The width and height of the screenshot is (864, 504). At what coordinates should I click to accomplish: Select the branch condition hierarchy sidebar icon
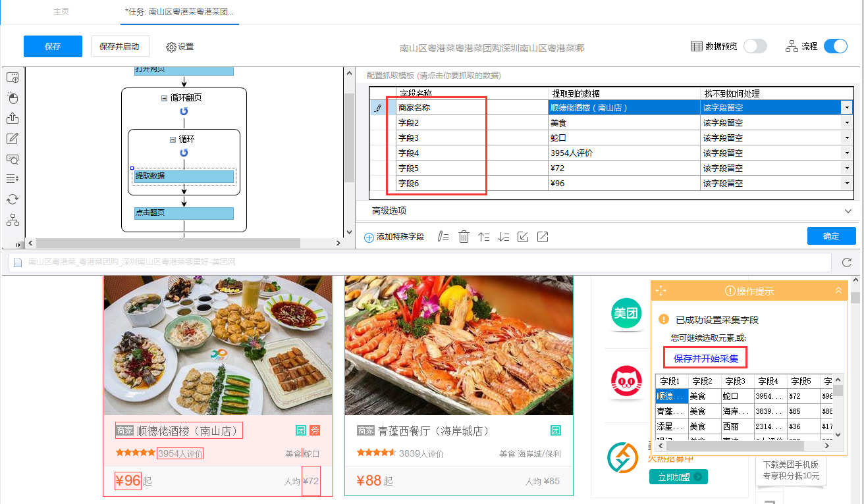click(x=13, y=220)
